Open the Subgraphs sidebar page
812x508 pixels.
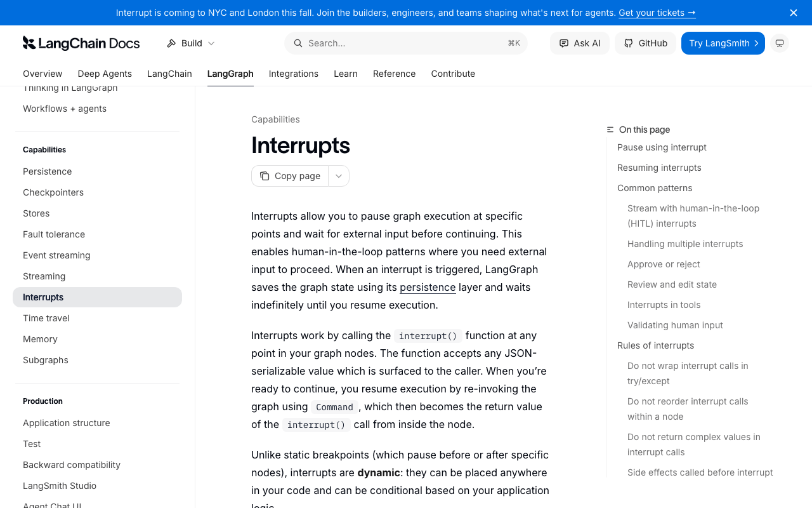[97, 360]
